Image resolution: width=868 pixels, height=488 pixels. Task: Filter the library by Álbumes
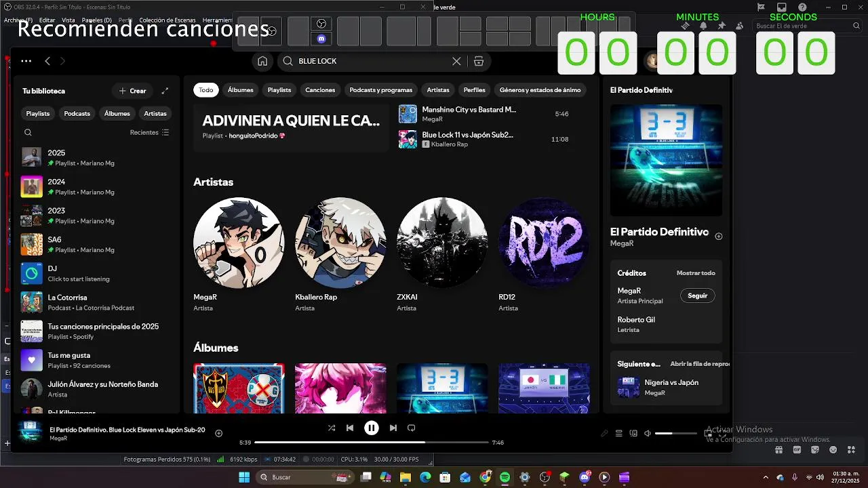coord(117,114)
